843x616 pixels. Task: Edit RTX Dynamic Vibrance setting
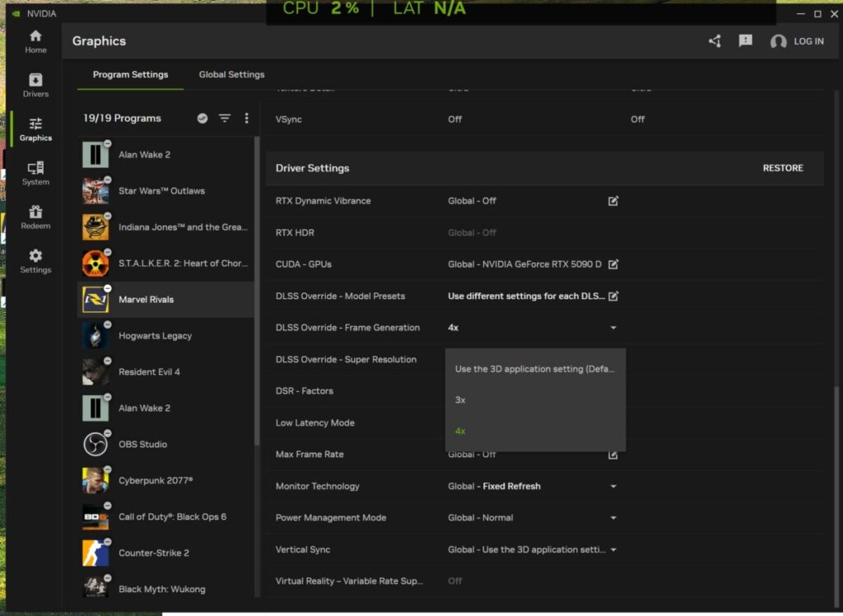[x=612, y=201]
